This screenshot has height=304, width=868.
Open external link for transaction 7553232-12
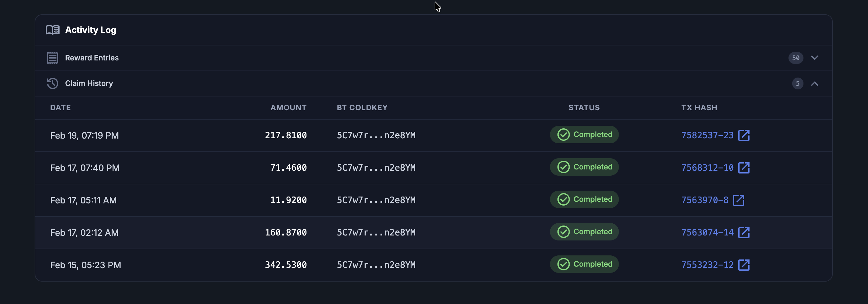pyautogui.click(x=745, y=265)
